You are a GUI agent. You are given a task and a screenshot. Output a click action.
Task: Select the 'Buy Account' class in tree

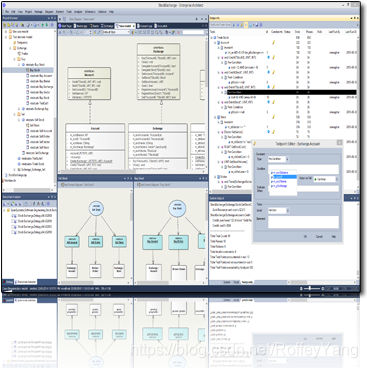click(41, 76)
